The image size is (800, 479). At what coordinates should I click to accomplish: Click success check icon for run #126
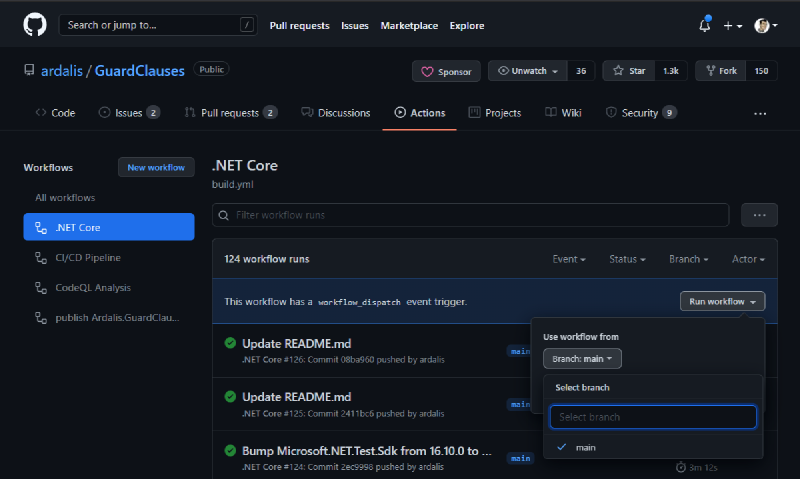coord(230,343)
